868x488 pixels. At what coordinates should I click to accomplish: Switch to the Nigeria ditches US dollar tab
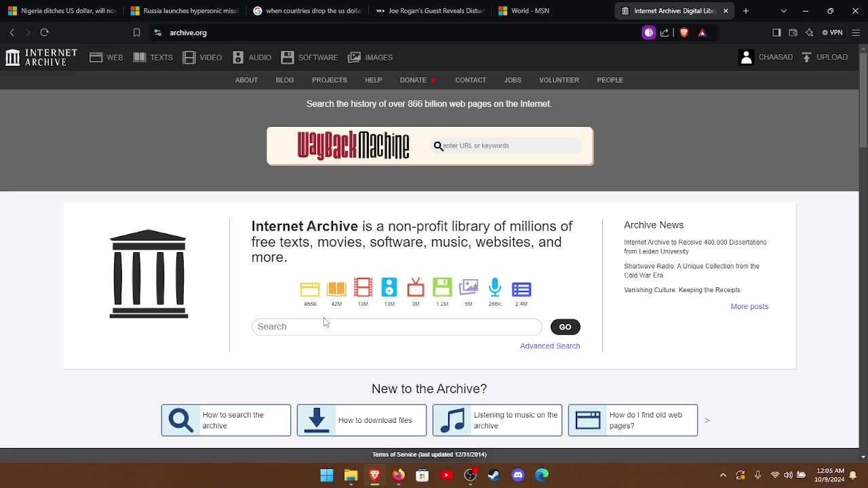(62, 11)
